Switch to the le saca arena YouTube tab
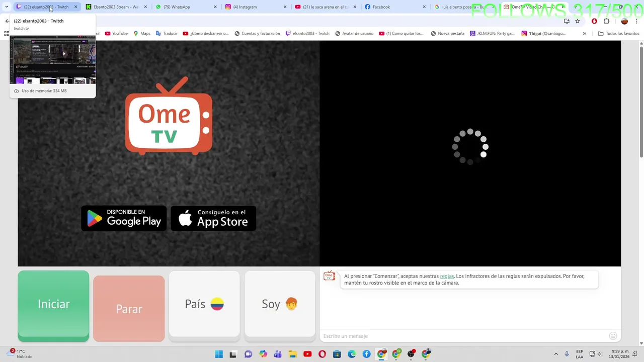The width and height of the screenshot is (644, 362). [325, 7]
